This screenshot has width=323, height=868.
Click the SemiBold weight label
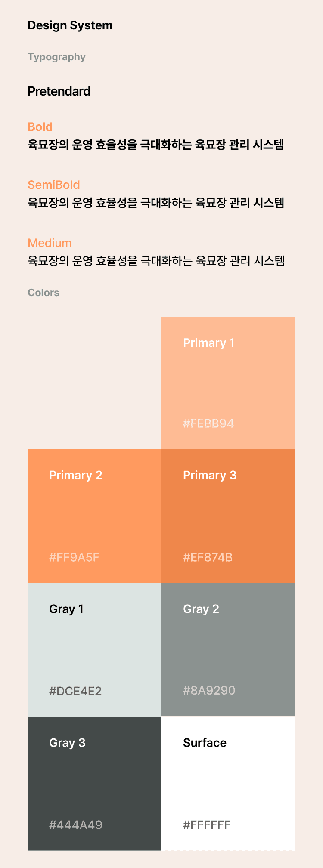(x=54, y=185)
